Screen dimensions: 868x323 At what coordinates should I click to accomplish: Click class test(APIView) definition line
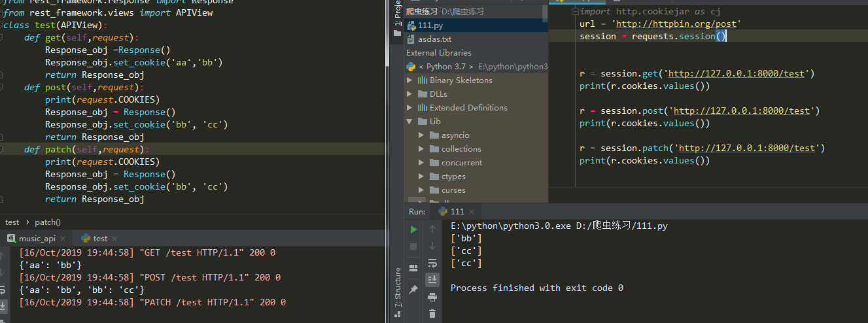coord(56,25)
